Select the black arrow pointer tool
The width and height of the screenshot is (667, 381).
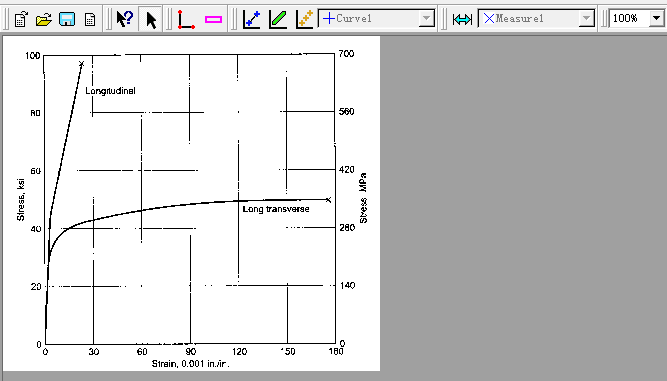[x=151, y=19]
